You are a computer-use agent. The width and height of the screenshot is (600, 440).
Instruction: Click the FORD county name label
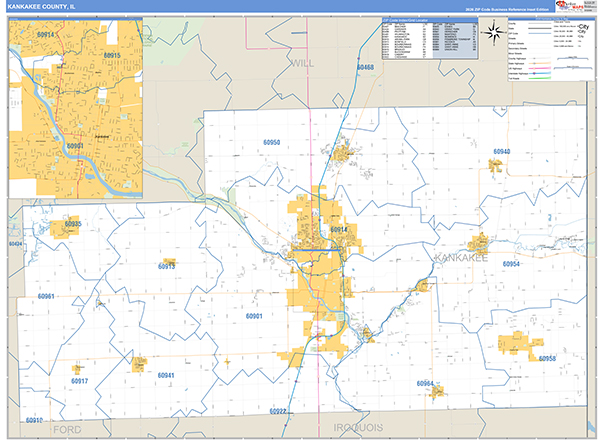click(67, 430)
